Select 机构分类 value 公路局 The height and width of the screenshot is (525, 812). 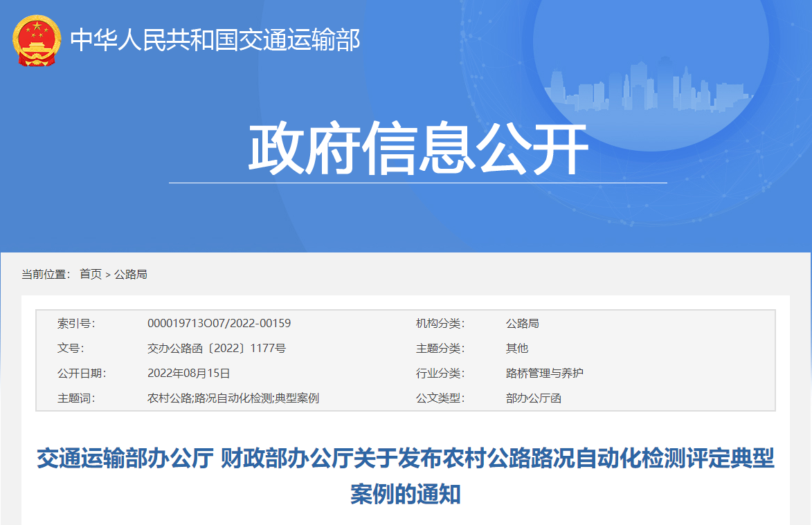tap(522, 323)
